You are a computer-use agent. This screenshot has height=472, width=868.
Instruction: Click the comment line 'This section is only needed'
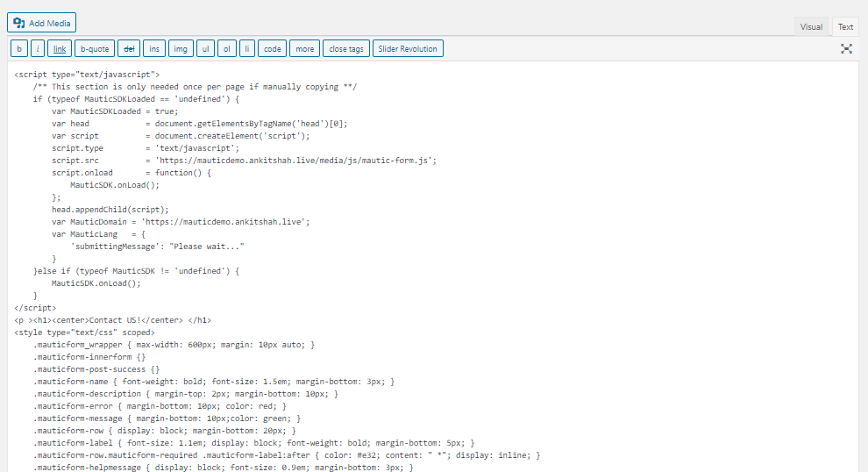point(195,87)
